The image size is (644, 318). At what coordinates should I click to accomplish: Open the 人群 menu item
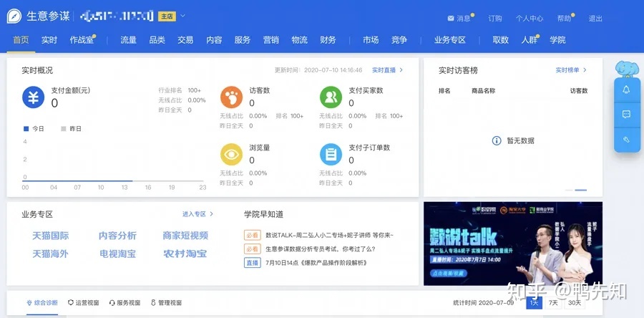tap(530, 40)
